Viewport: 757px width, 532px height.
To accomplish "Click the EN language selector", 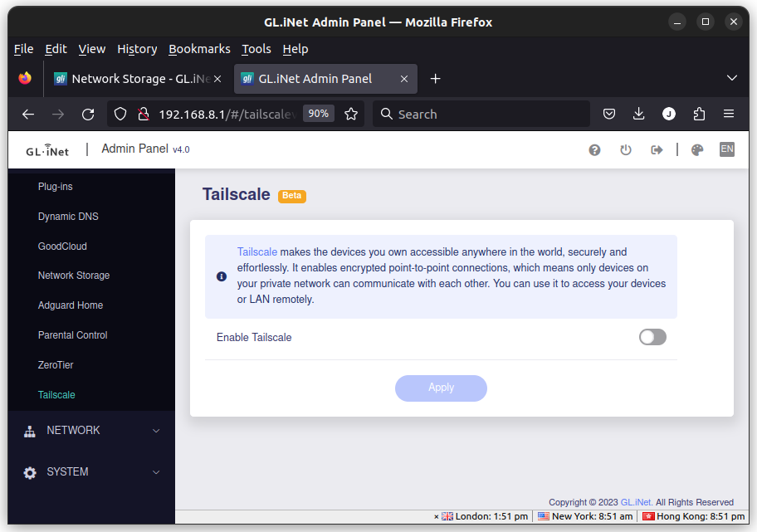I will click(727, 149).
